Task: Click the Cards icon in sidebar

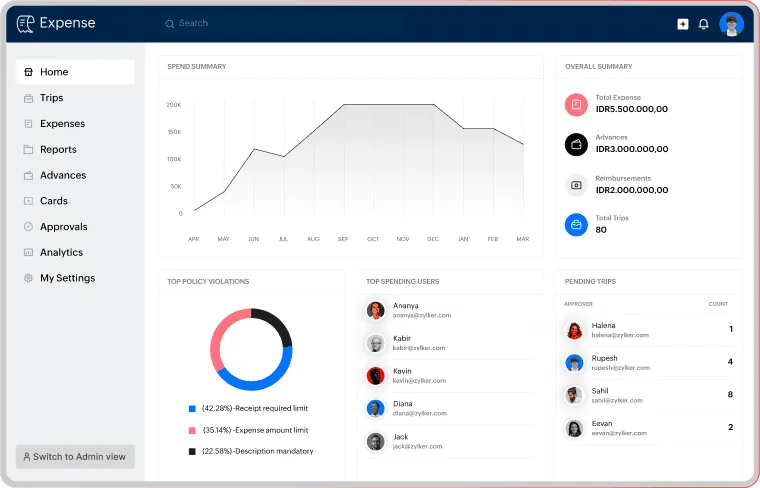Action: click(29, 201)
